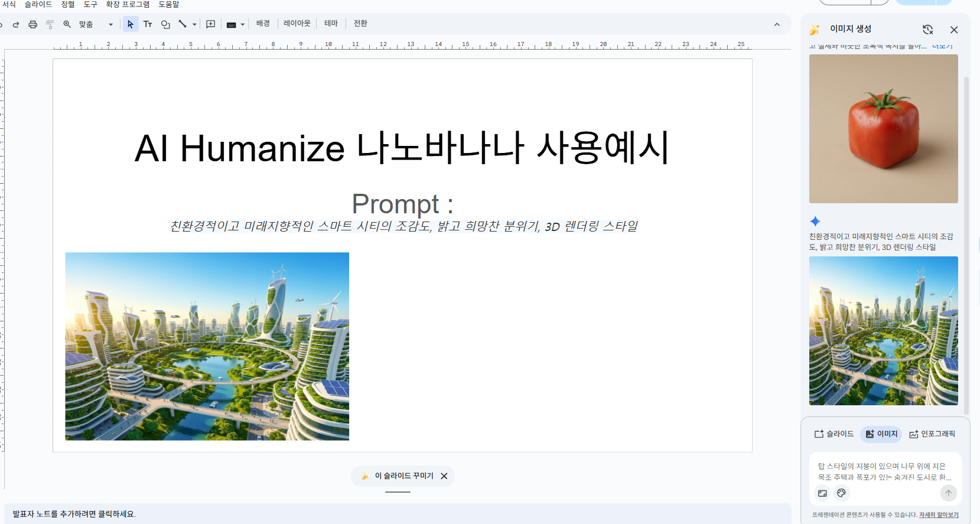Click the 전환 transition button
Image resolution: width=980 pixels, height=524 pixels.
pyautogui.click(x=360, y=24)
